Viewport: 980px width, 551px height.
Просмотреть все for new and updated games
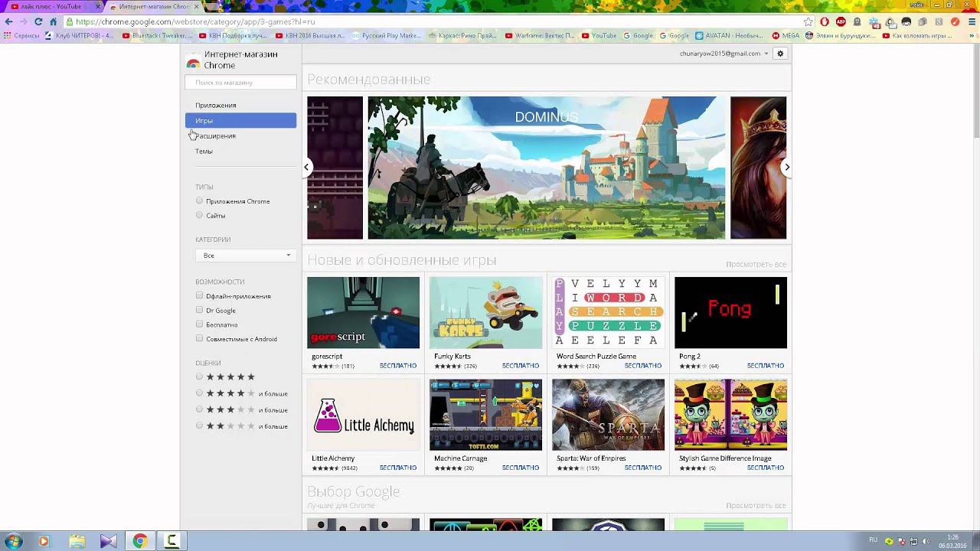point(756,264)
